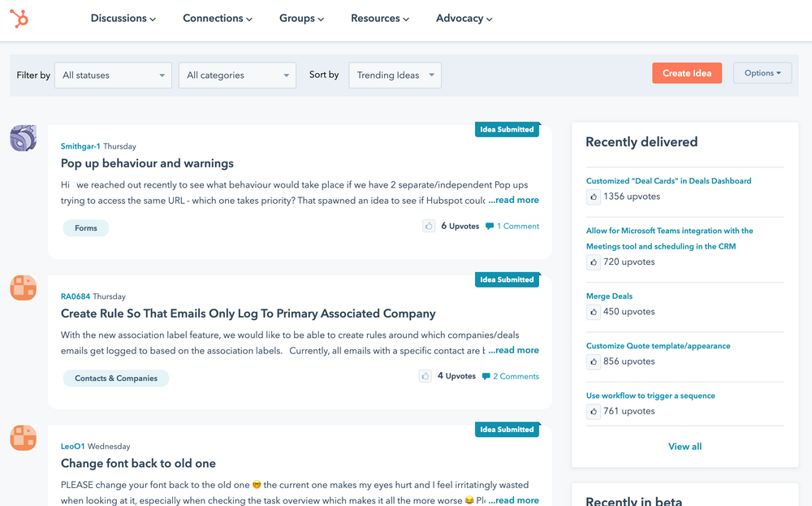This screenshot has height=506, width=812.
Task: Open the Options dropdown
Action: pyautogui.click(x=762, y=72)
